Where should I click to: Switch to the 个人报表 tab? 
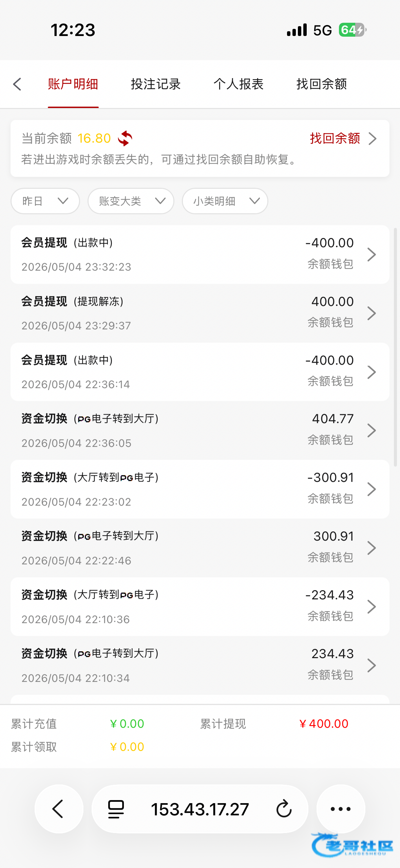coord(239,84)
